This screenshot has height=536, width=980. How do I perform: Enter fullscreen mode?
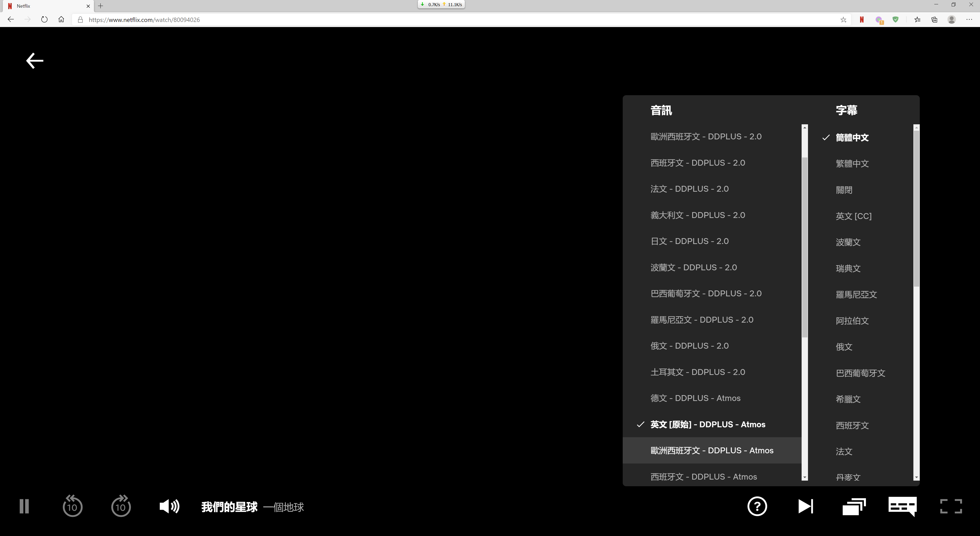pos(951,506)
